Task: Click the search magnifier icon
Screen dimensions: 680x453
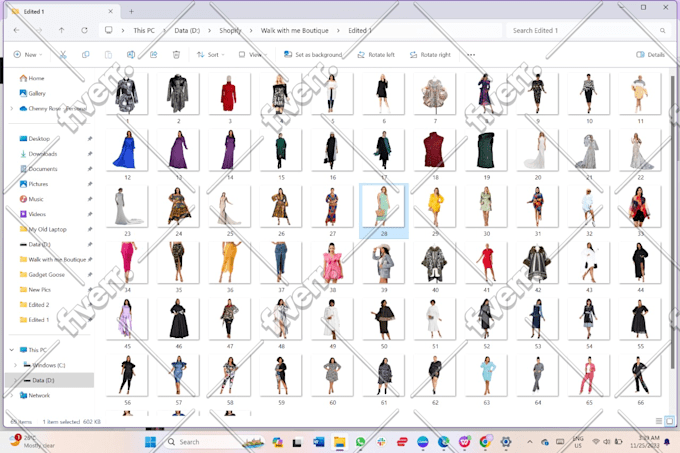Action: tap(663, 30)
